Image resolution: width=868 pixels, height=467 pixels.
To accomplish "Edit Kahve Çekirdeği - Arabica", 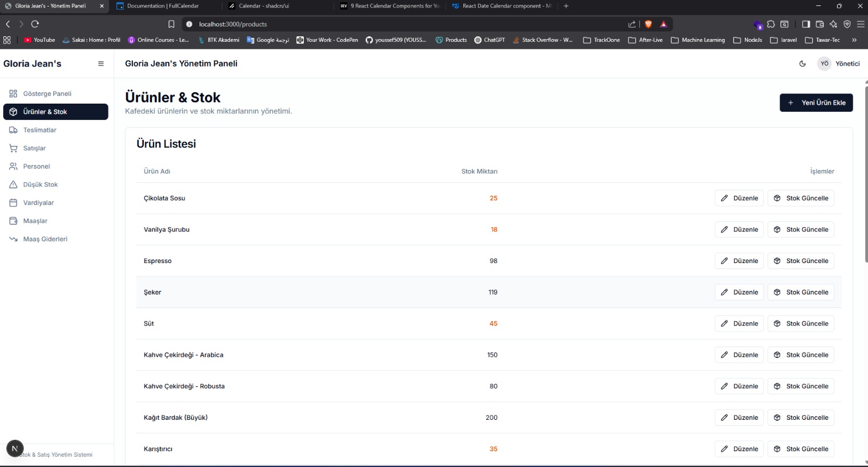I will point(739,355).
